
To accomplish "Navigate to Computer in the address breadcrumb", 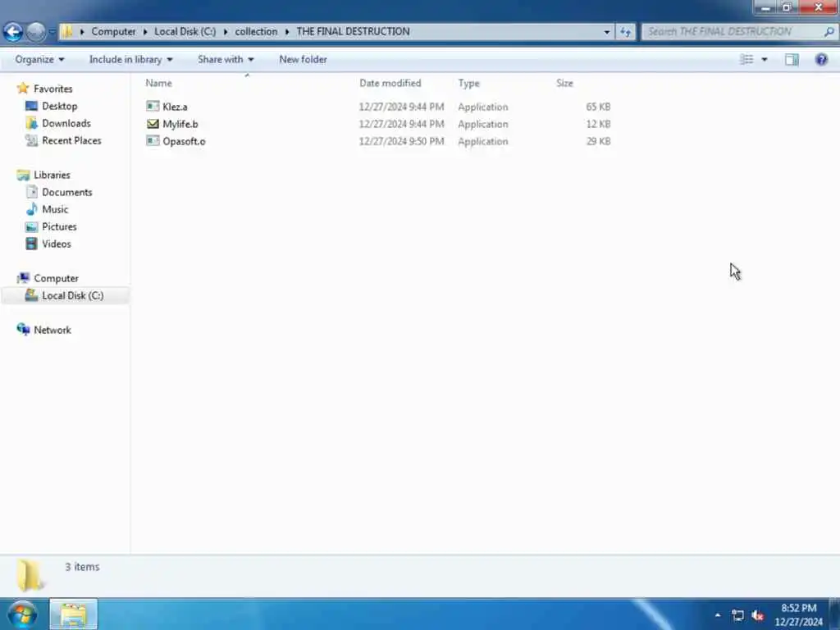I will point(113,32).
